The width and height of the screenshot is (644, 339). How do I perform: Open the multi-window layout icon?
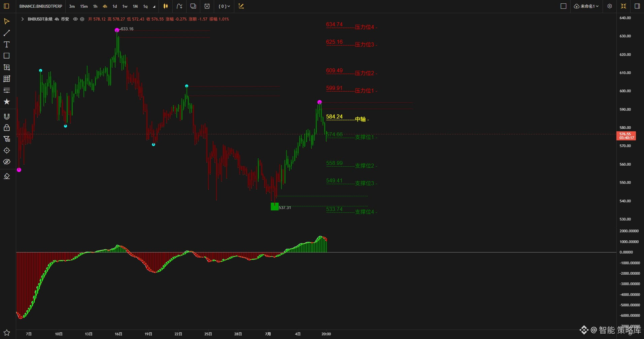click(x=193, y=6)
